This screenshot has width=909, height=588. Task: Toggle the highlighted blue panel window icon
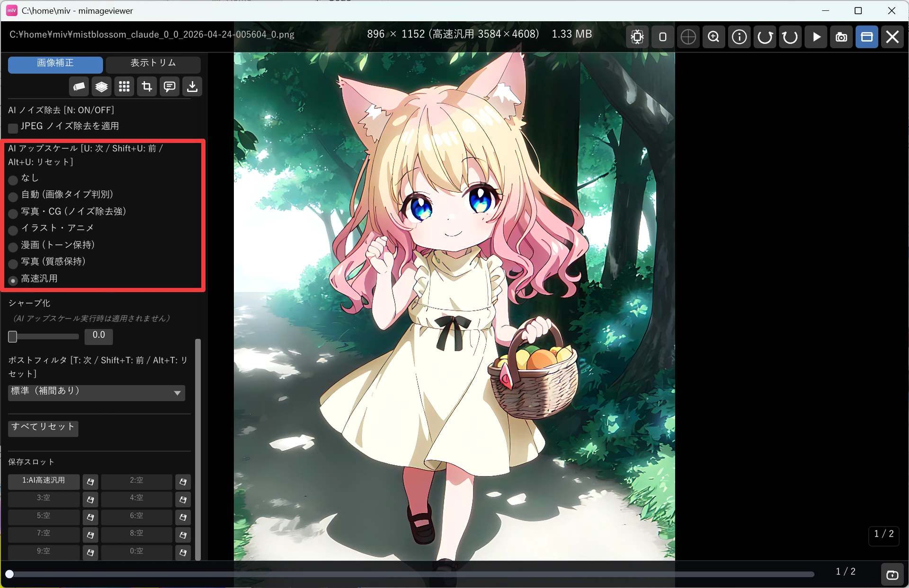click(x=867, y=37)
